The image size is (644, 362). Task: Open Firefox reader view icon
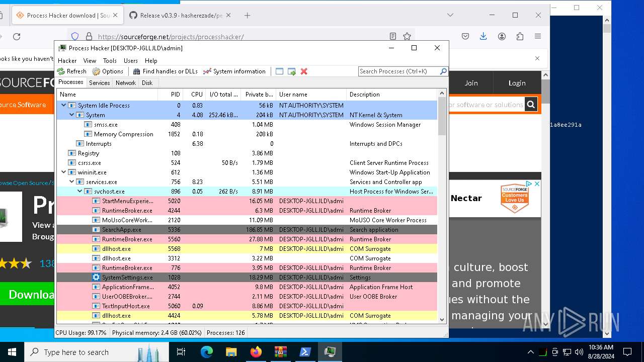coord(393,36)
